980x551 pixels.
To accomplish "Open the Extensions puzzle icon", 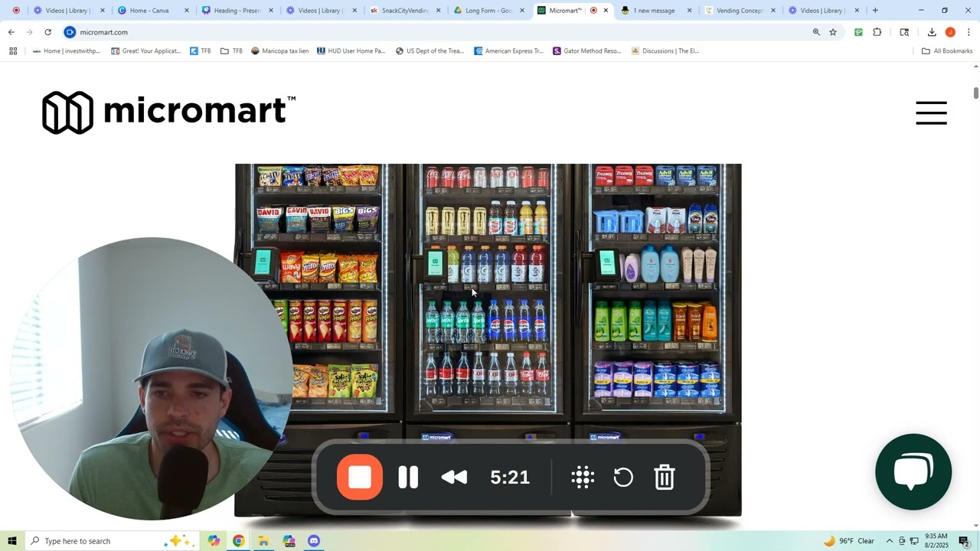I will 877,32.
